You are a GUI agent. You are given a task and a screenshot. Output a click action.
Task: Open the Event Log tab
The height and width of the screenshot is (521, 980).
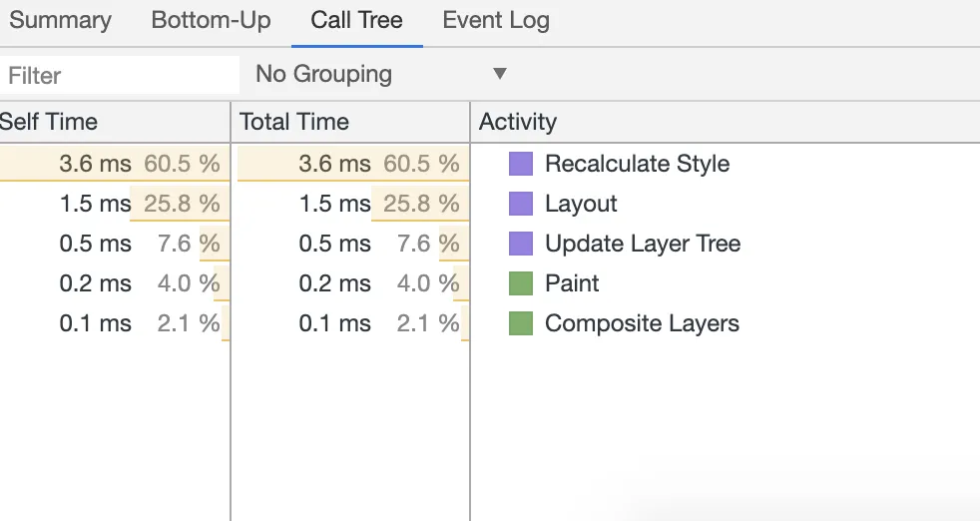pos(496,20)
